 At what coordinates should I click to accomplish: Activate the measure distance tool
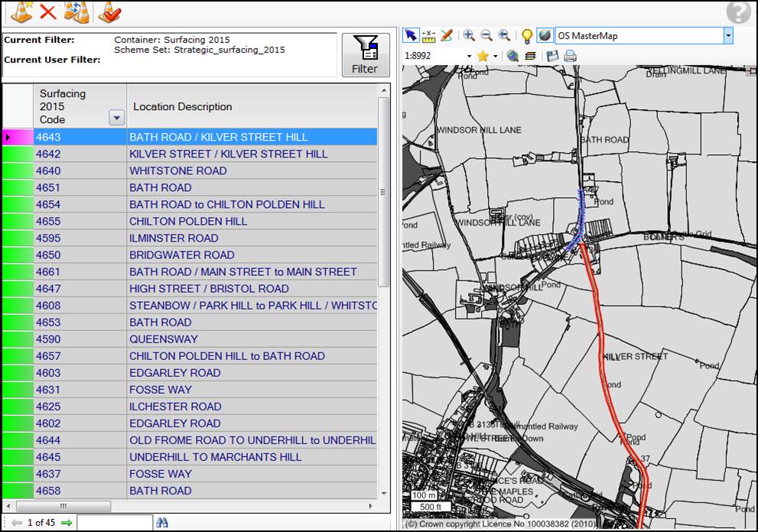[x=428, y=35]
